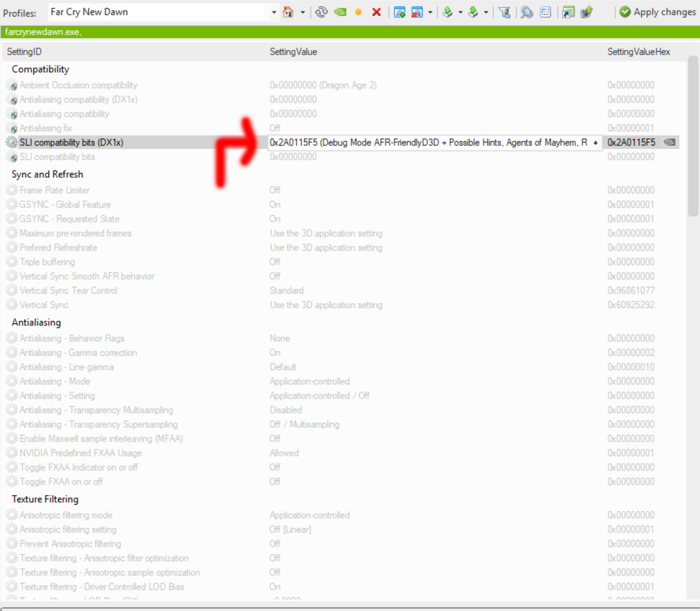This screenshot has height=611, width=700.
Task: Click the refresh profile icon
Action: 321,12
